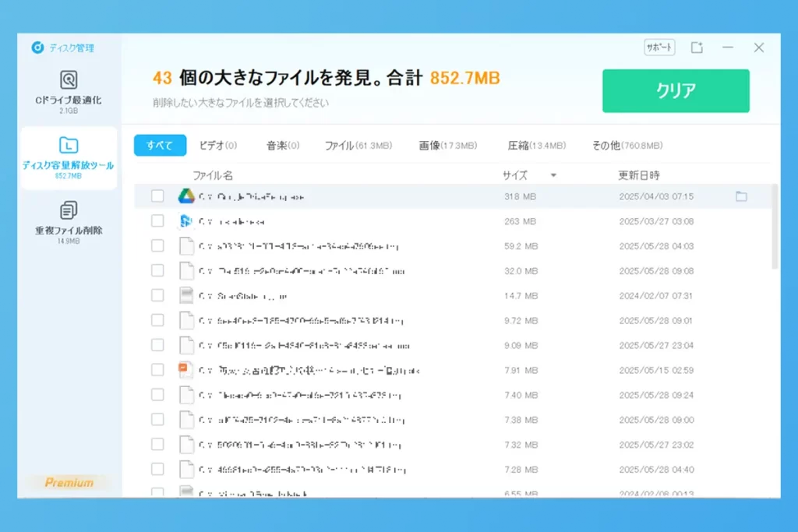The image size is (798, 532).
Task: Click the 852.7MB total size text
Action: (464, 78)
